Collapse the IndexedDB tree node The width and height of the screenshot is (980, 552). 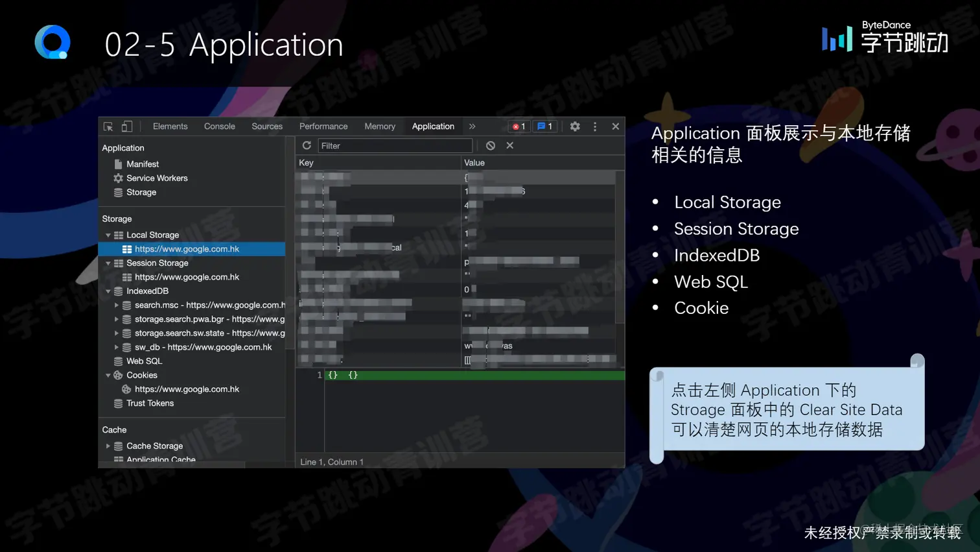tap(108, 291)
